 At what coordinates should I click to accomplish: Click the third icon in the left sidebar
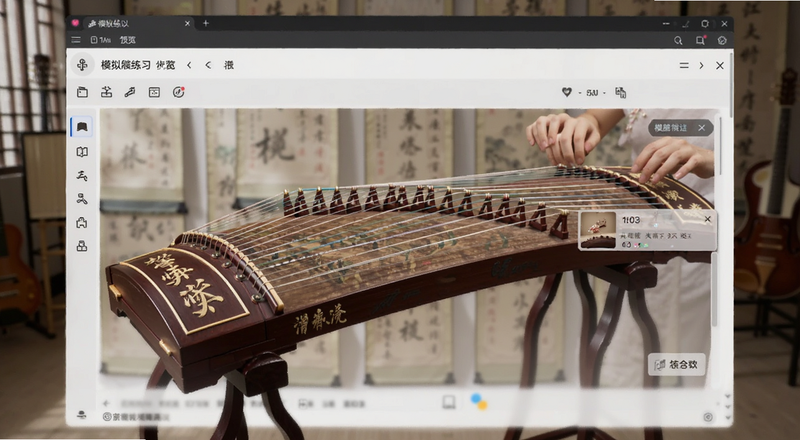pos(82,176)
